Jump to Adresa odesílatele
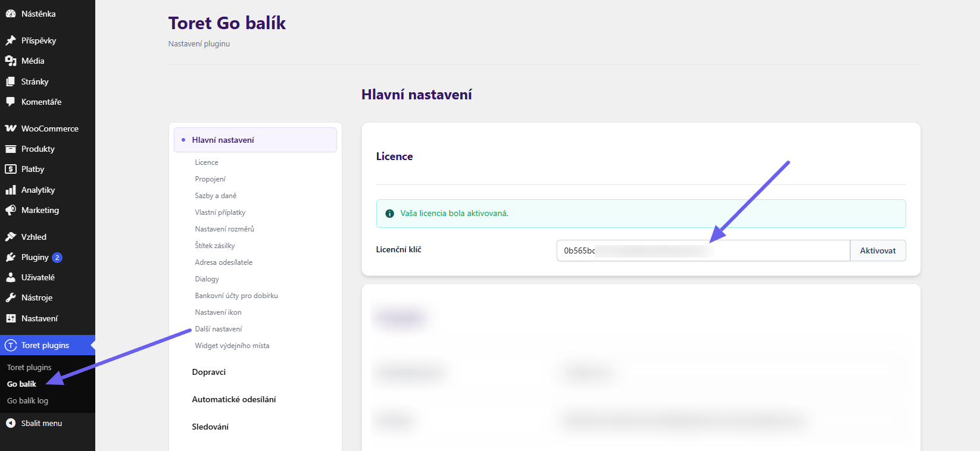 224,262
